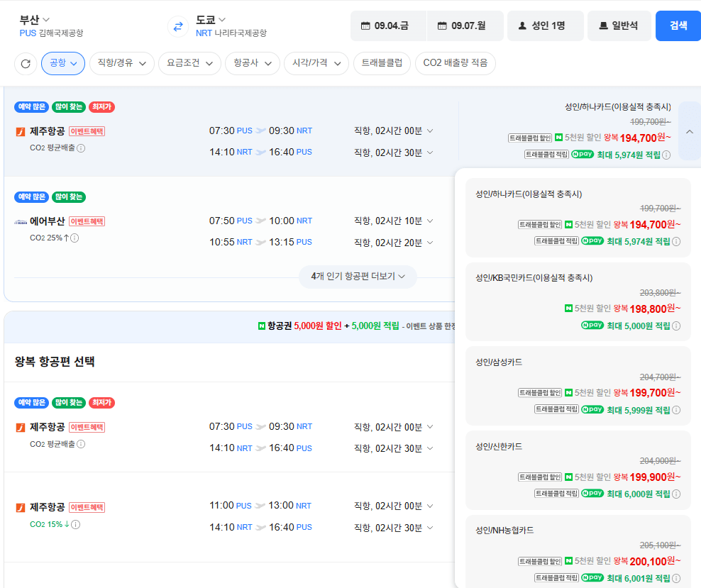Viewport: 701px width, 588px height.
Task: Click CO2 15%↓ emission label
Action: (50, 524)
